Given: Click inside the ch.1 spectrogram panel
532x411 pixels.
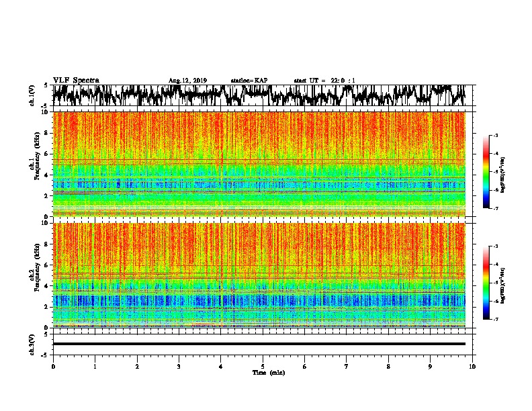Looking at the screenshot, I should 259,164.
